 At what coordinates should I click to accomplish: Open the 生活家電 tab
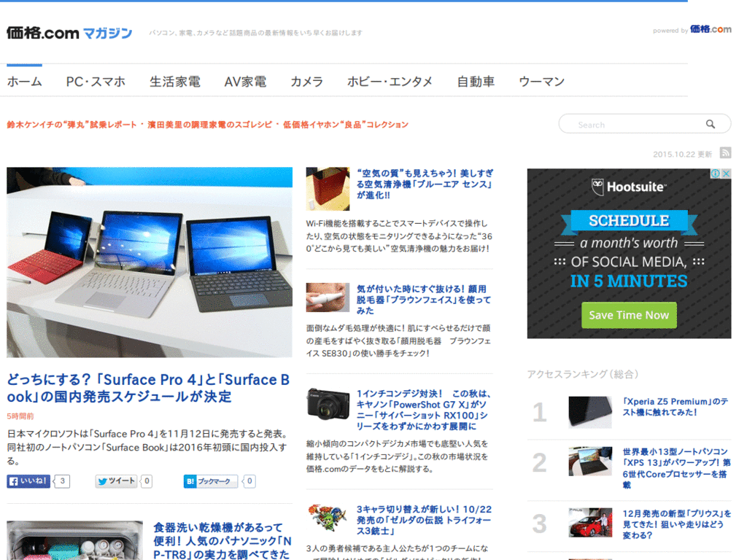[175, 82]
